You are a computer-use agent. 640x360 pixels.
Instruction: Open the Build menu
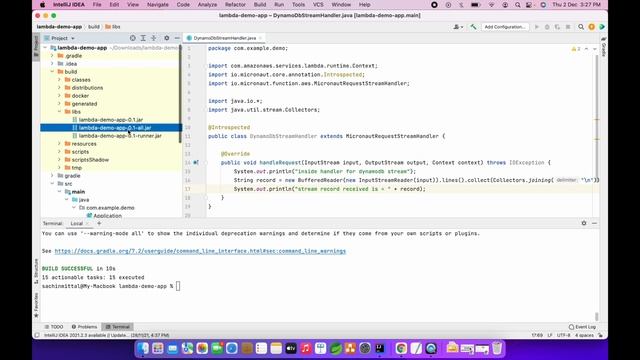[260, 4]
